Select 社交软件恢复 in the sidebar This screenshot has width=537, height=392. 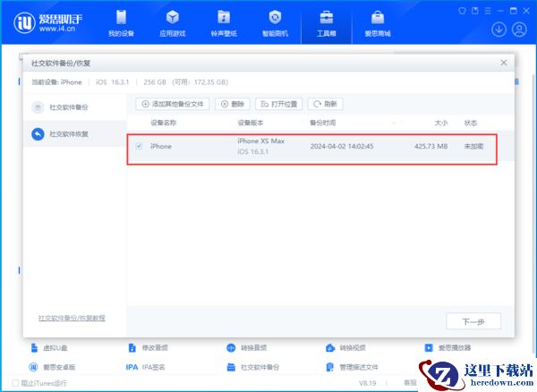74,134
